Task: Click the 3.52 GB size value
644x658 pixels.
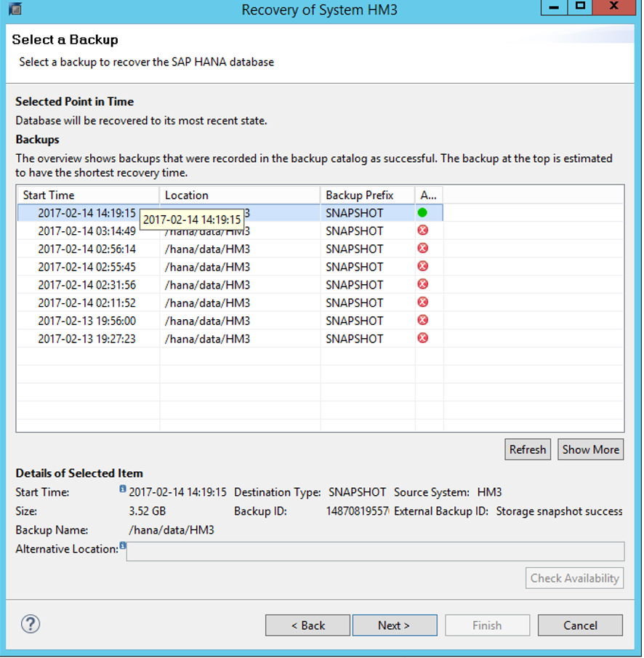Action: [147, 511]
